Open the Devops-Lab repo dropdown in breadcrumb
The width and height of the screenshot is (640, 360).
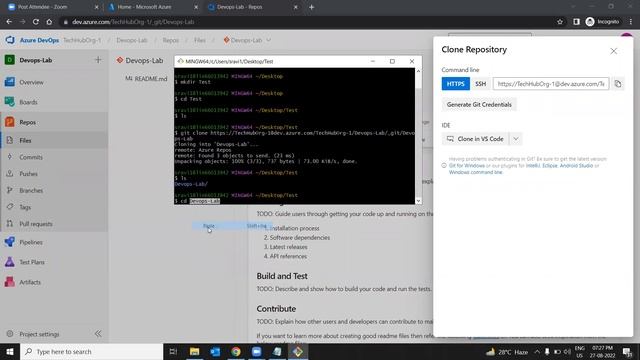coord(269,40)
